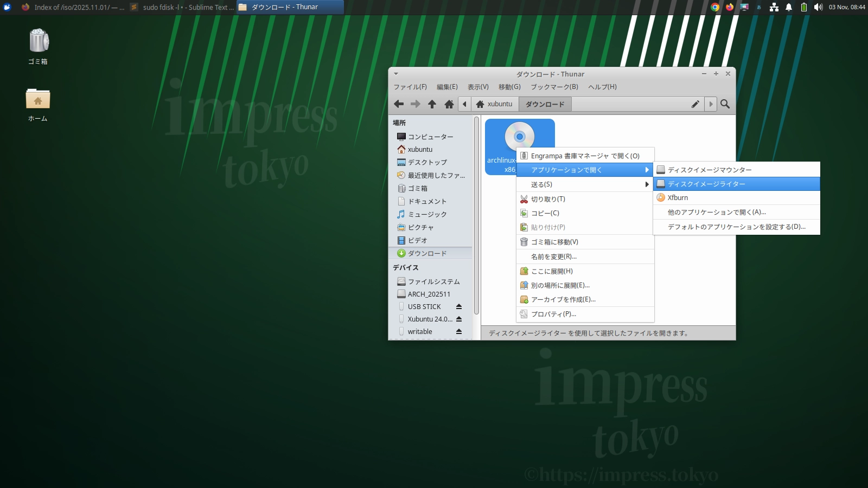
Task: Open ミュージック in the sidebar
Action: pos(431,215)
